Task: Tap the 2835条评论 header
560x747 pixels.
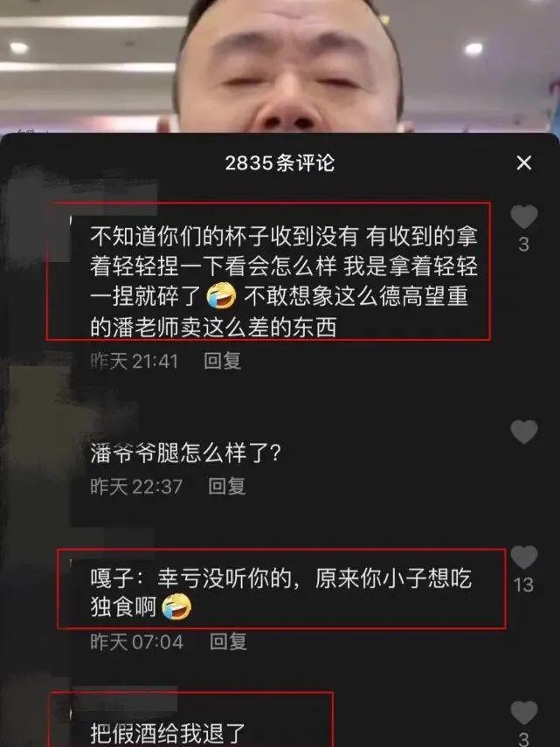Action: (280, 163)
